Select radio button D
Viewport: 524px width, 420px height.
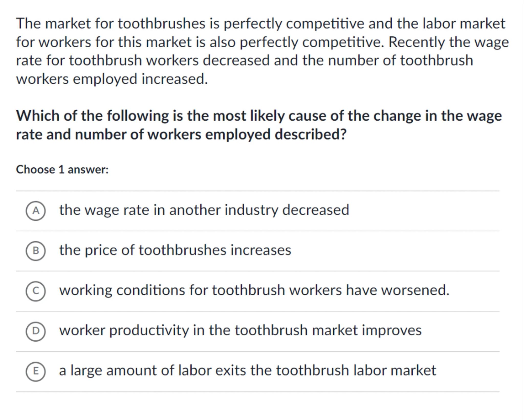[x=36, y=331]
